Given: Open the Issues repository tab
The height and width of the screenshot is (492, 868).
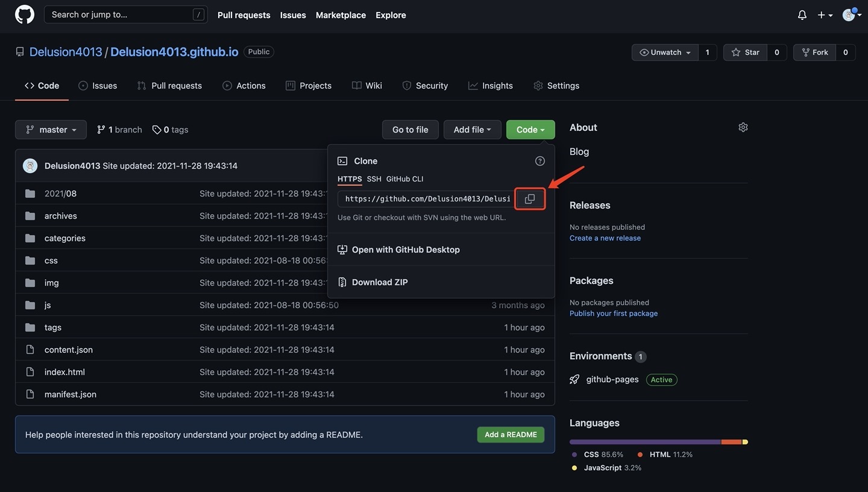Looking at the screenshot, I should pos(98,86).
